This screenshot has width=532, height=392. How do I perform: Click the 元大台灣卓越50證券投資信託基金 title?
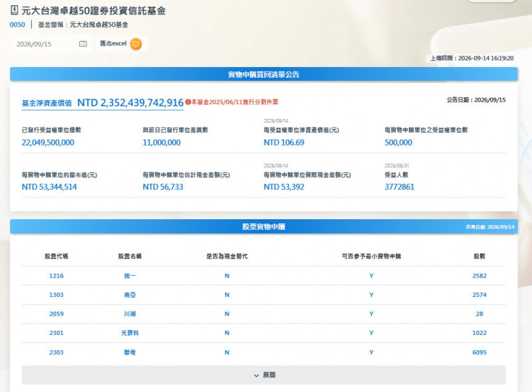coord(94,11)
